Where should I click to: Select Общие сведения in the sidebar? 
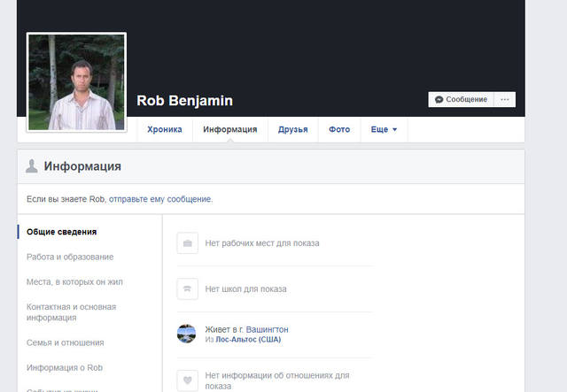pyautogui.click(x=61, y=232)
